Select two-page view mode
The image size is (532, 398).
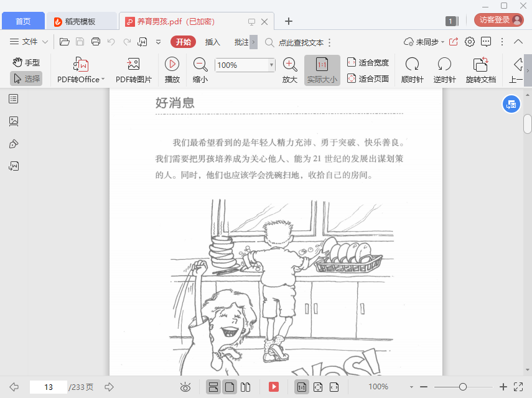(245, 387)
